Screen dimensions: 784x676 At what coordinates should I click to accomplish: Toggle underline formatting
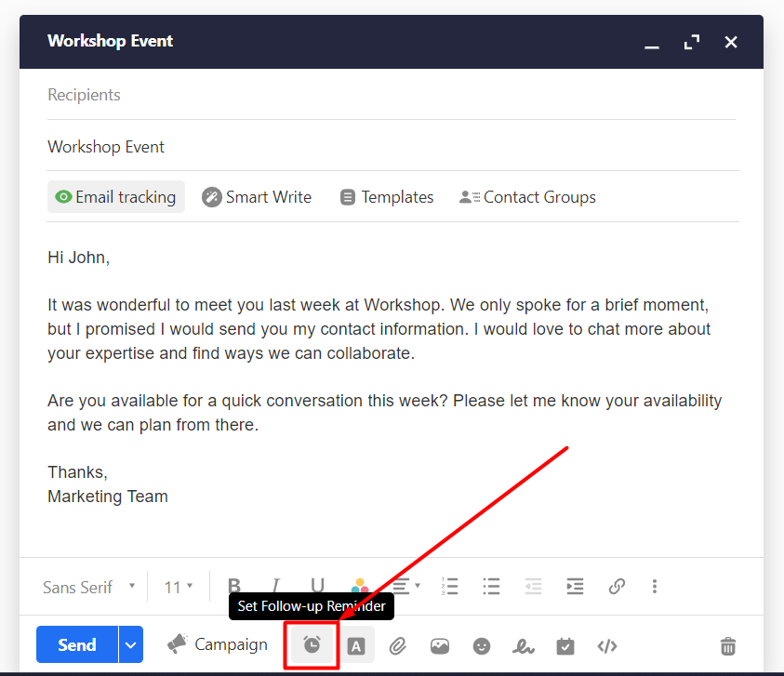coord(317,587)
